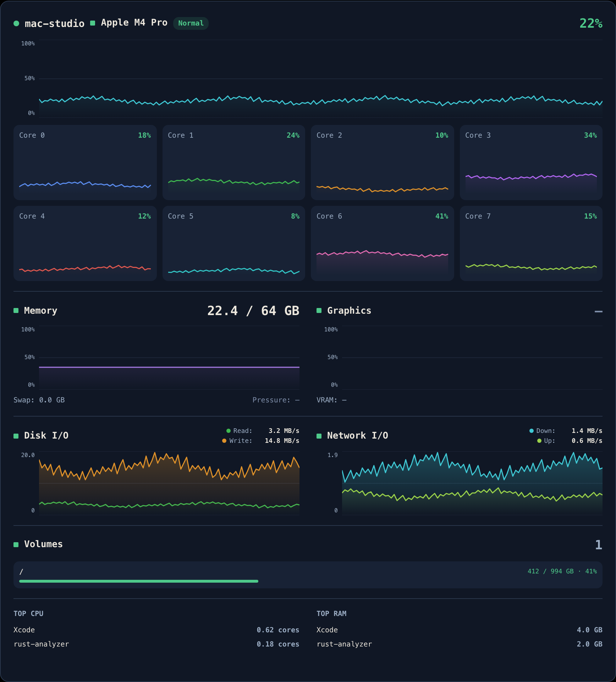Click the 0.6 MB/s upload speed value
The width and height of the screenshot is (616, 682).
[x=587, y=441]
